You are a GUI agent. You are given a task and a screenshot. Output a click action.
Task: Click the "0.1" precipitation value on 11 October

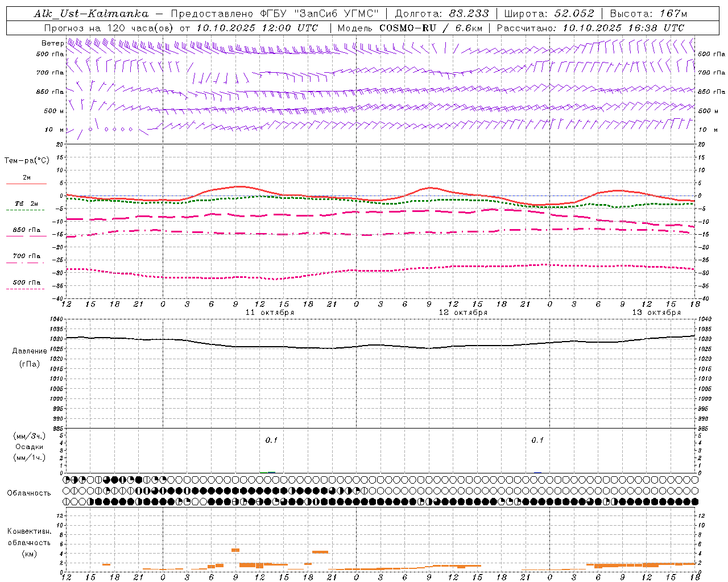(271, 440)
